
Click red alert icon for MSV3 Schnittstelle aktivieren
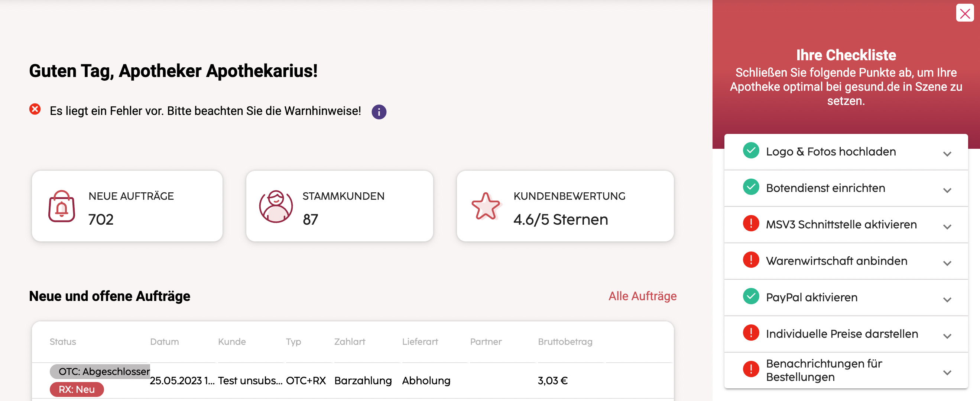point(750,224)
